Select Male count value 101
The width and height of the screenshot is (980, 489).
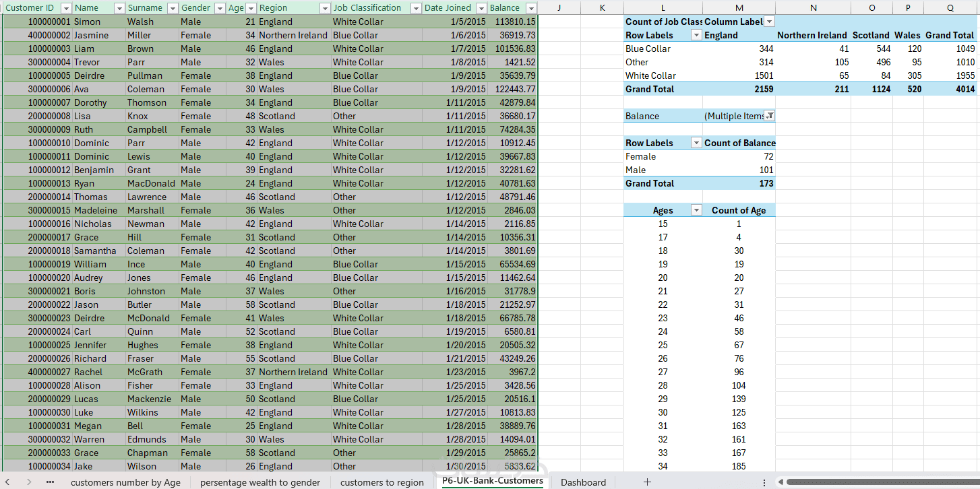tap(739, 170)
